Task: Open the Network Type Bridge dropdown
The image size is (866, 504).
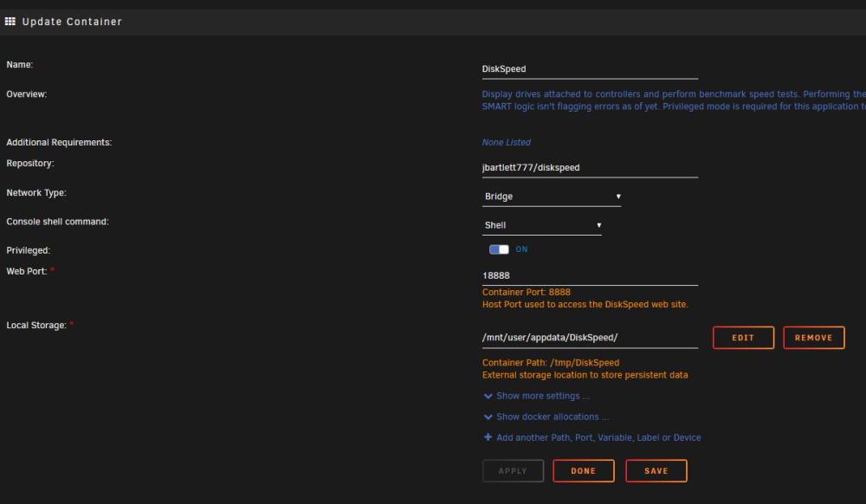Action: pos(551,197)
